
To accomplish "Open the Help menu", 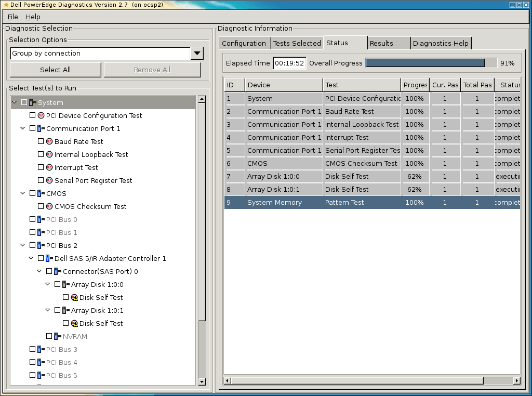I will [x=33, y=17].
